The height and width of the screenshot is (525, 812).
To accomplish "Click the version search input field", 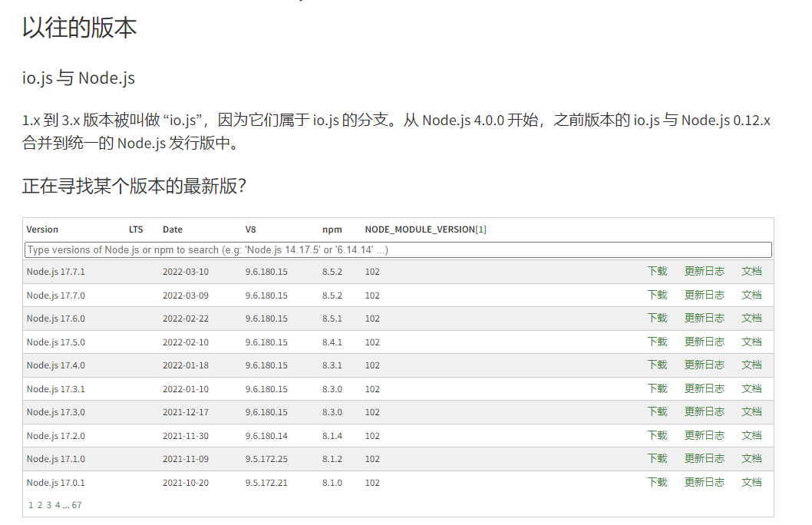I will 398,249.
